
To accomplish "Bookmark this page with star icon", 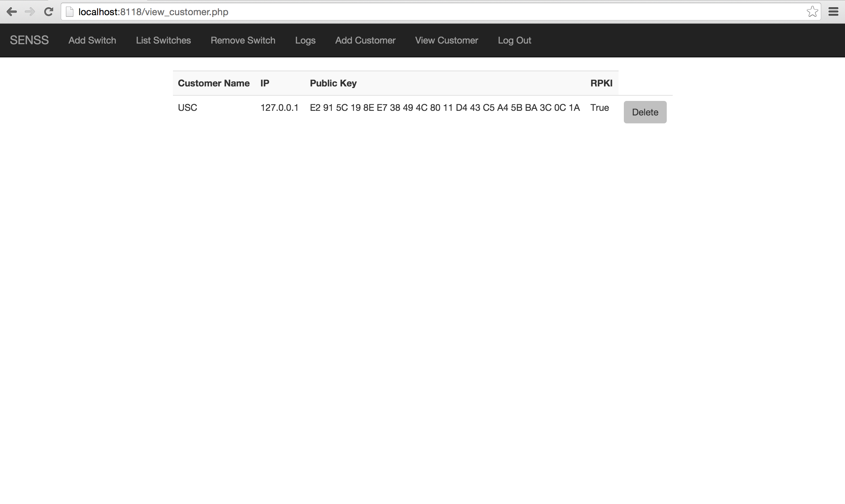I will (812, 12).
